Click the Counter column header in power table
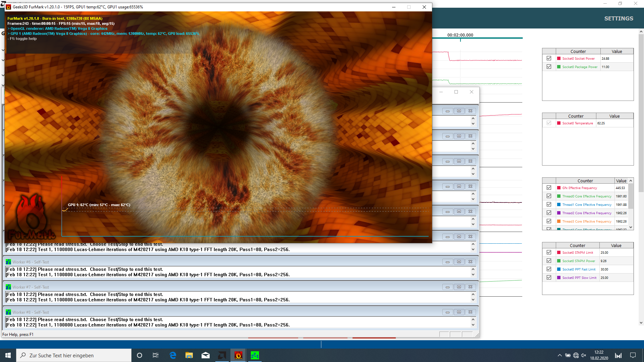 coord(578,51)
